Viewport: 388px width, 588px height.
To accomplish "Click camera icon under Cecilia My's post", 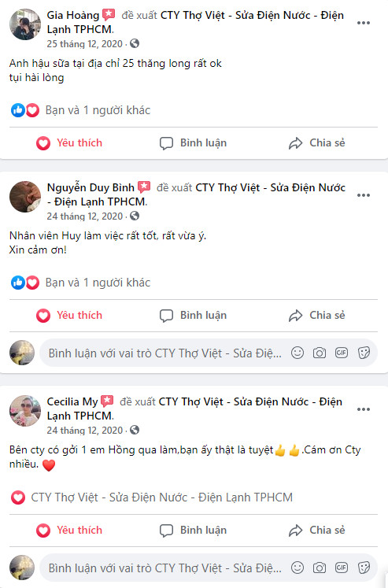I will (320, 568).
